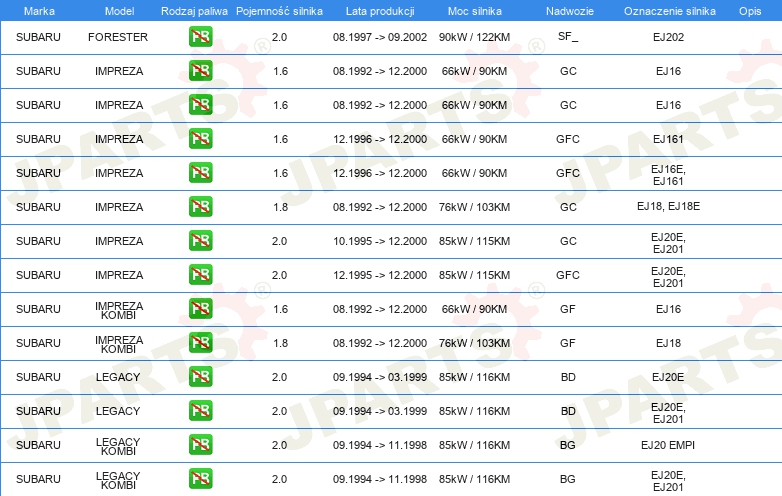Screen dimensions: 782x496
Task: Click the fuel icon for the Impreza Kombi 1.8 row
Action: click(x=200, y=343)
